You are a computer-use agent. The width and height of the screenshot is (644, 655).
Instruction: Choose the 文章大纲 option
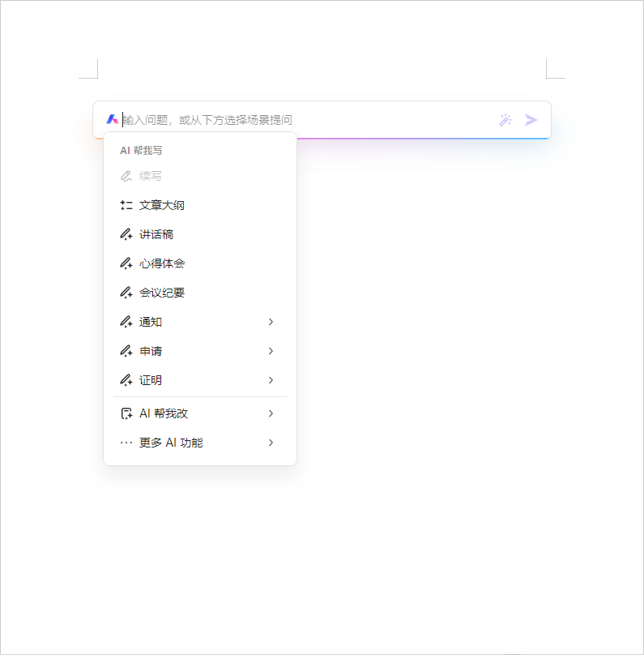tap(166, 204)
